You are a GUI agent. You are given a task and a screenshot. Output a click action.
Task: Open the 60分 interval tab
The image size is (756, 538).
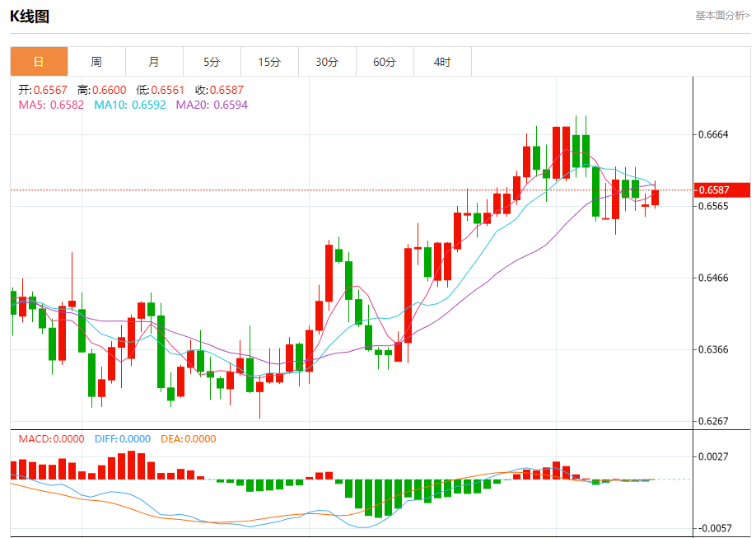coord(385,62)
